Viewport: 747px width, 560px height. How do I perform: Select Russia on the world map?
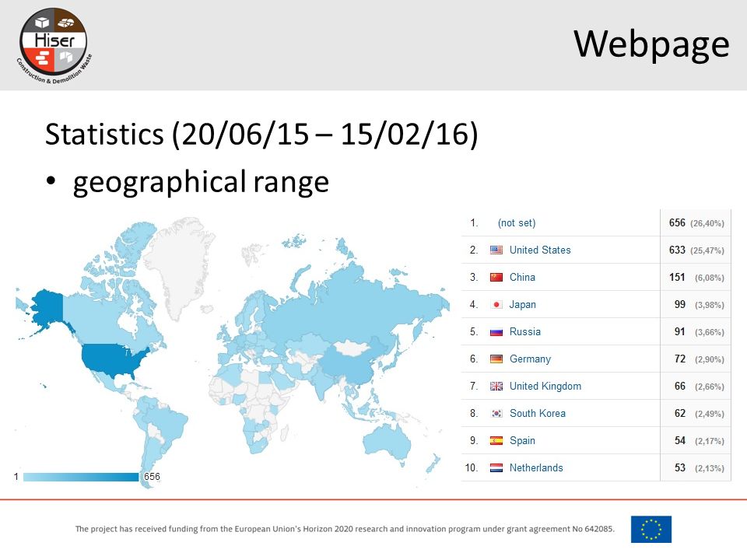(352, 305)
